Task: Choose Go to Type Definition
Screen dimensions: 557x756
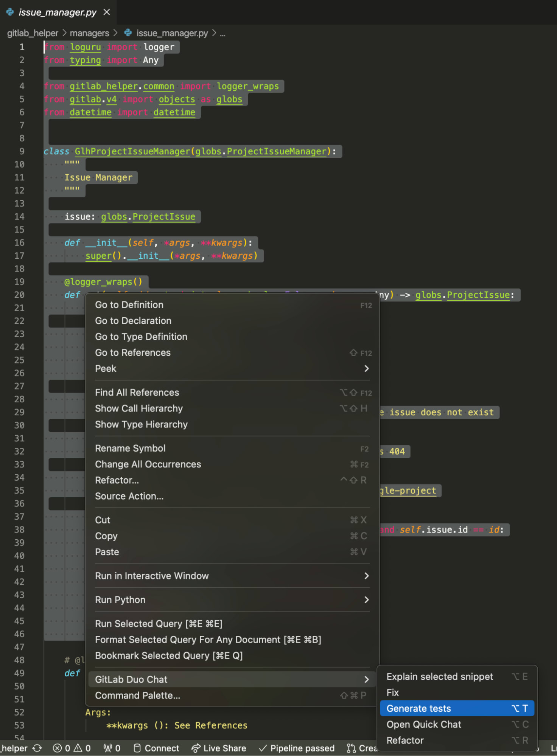Action: click(232, 337)
